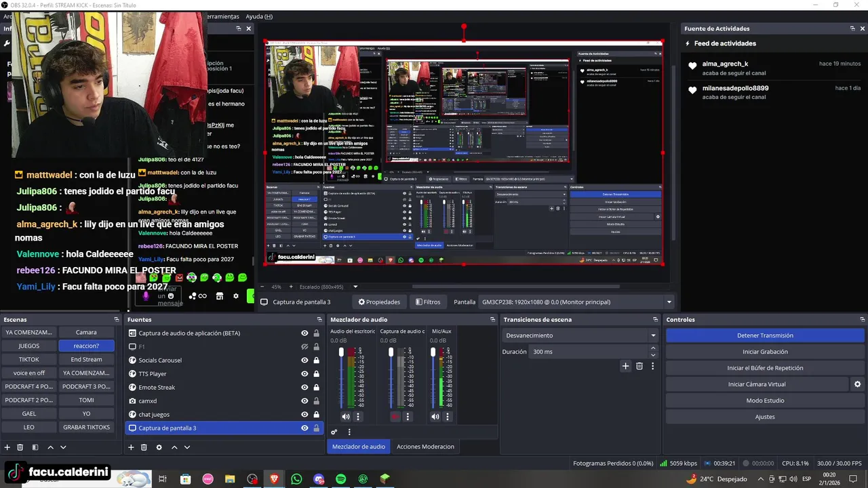Open Ajustes from the Controles panel
868x488 pixels.
pos(765,417)
